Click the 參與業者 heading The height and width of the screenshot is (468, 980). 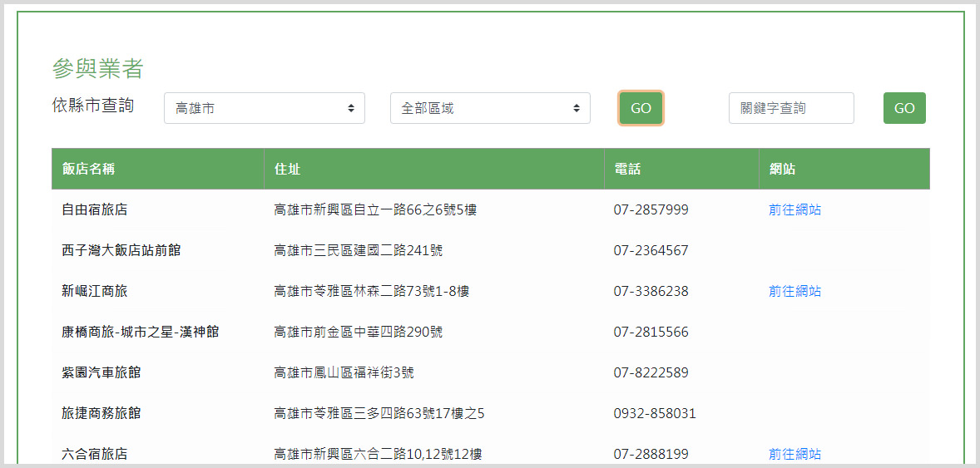(97, 69)
